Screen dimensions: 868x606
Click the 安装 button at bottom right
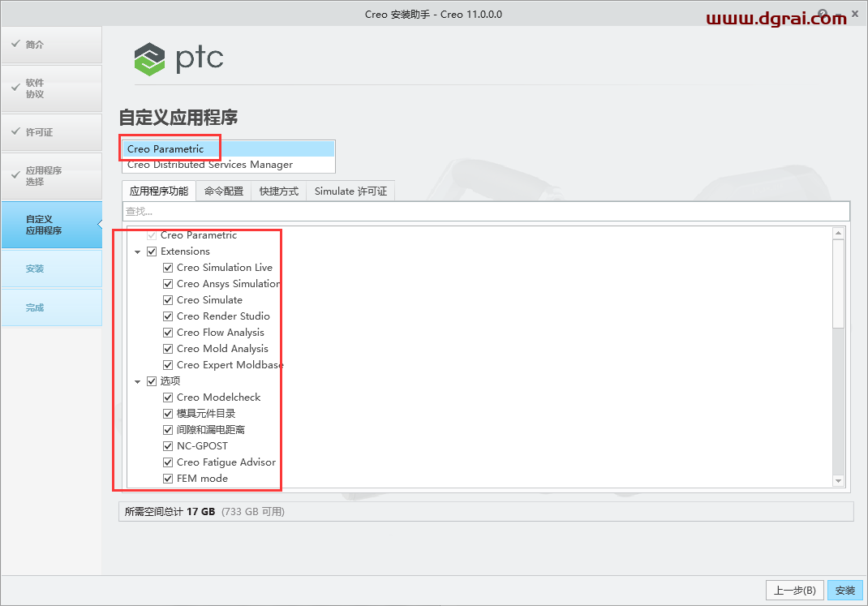tap(844, 590)
